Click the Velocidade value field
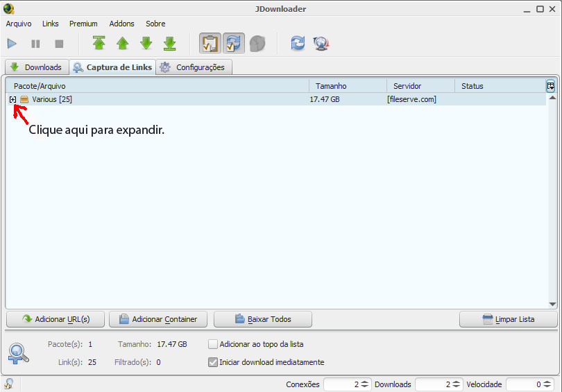Image resolution: width=562 pixels, height=392 pixels. 524,384
